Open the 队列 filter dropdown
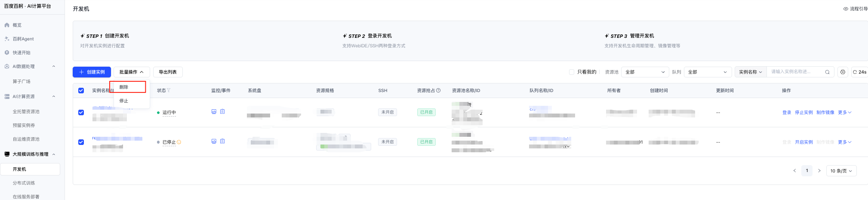The height and width of the screenshot is (200, 868). (708, 72)
